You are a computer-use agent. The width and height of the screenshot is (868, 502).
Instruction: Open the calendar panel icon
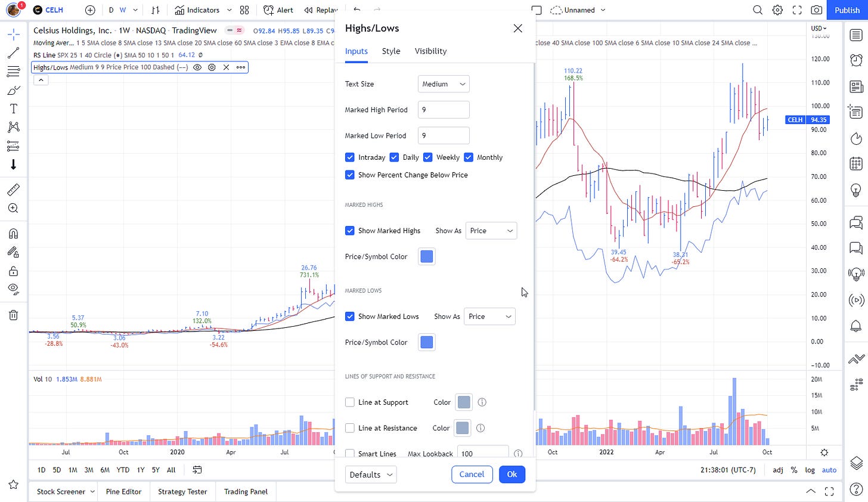click(x=856, y=163)
